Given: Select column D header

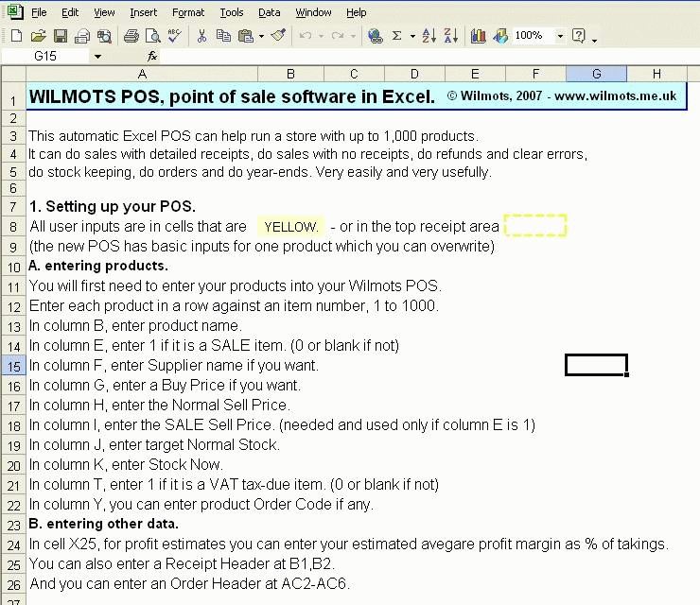Looking at the screenshot, I should point(414,74).
